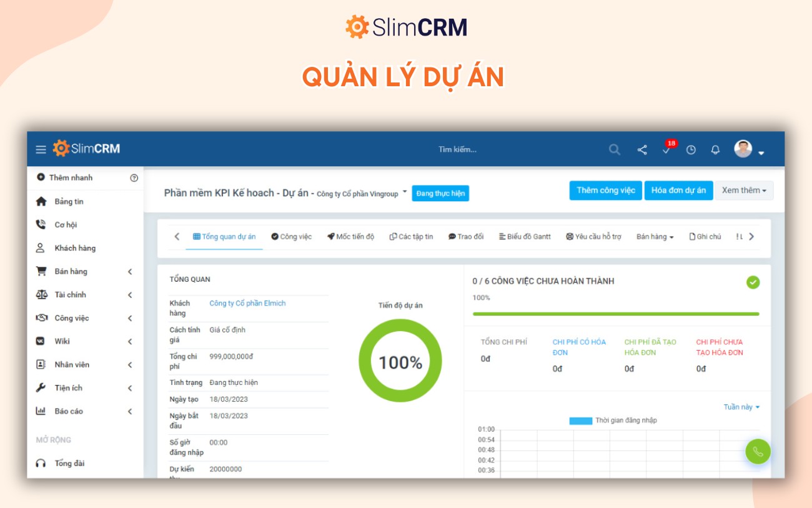The image size is (812, 508).
Task: Expand the Nhân viên sidebar submenu
Action: click(130, 364)
